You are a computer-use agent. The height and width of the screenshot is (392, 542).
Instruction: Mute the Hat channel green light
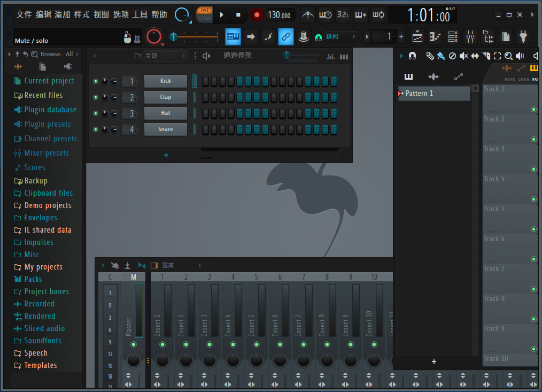click(96, 113)
